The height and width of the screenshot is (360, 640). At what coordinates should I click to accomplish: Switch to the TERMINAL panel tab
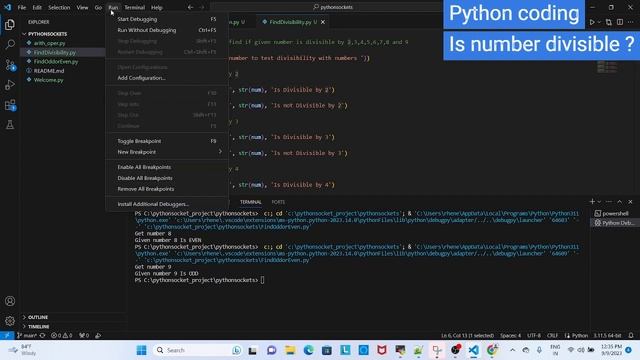(251, 202)
